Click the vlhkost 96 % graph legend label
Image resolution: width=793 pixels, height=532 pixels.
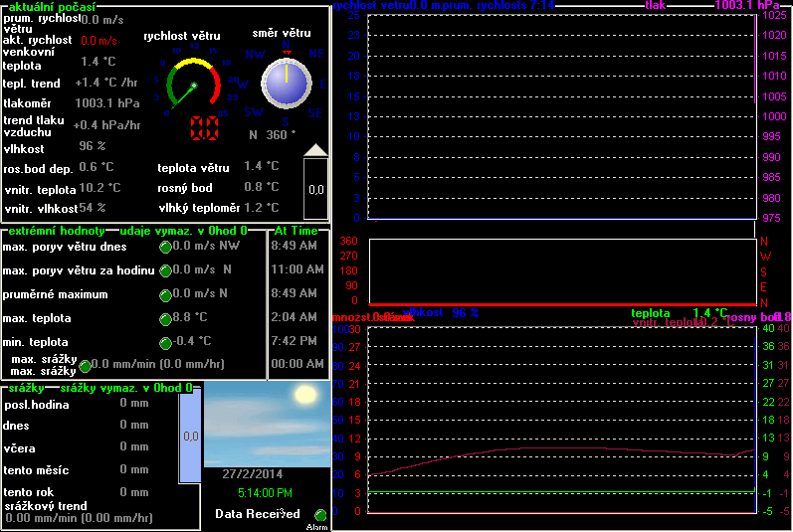tap(441, 312)
